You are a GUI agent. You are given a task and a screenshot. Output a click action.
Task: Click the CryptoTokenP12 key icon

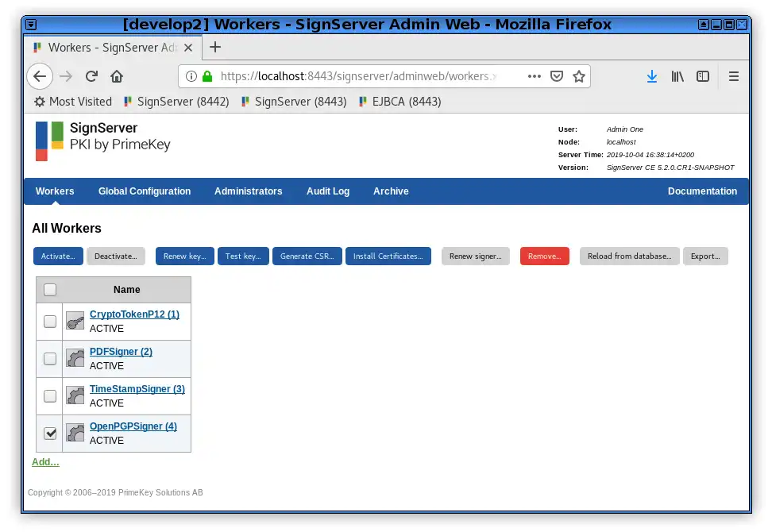[x=75, y=322]
